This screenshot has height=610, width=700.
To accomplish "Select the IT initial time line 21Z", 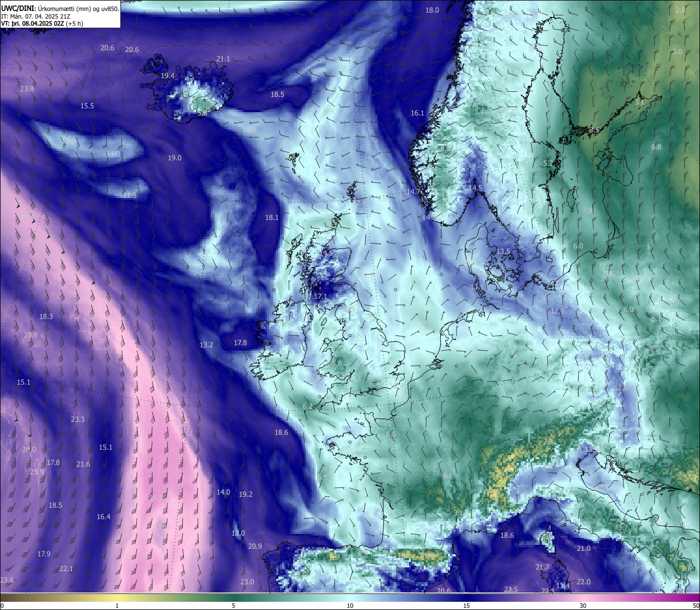I will pyautogui.click(x=36, y=16).
